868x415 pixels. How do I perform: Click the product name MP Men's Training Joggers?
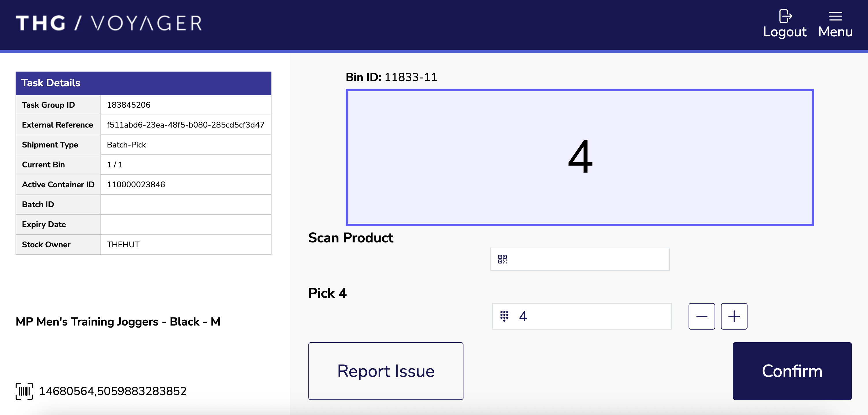[118, 322]
